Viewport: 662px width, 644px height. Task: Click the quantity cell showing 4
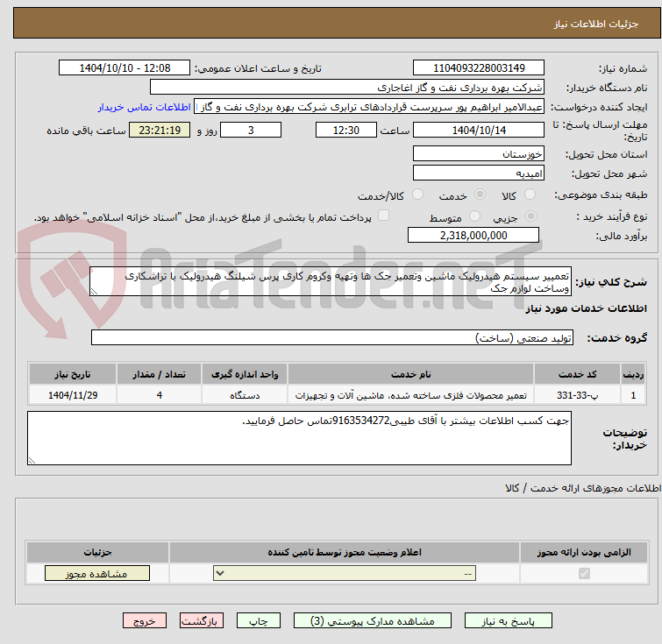click(160, 395)
